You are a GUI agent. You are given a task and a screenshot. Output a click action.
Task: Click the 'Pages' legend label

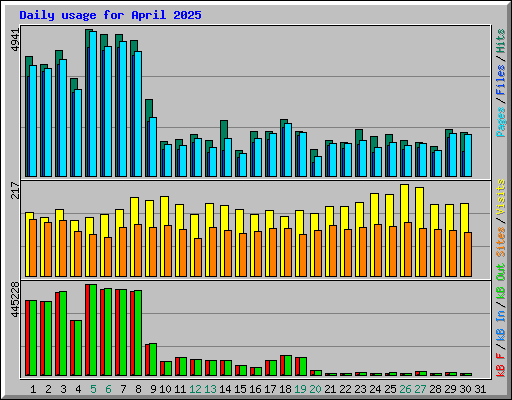point(501,122)
